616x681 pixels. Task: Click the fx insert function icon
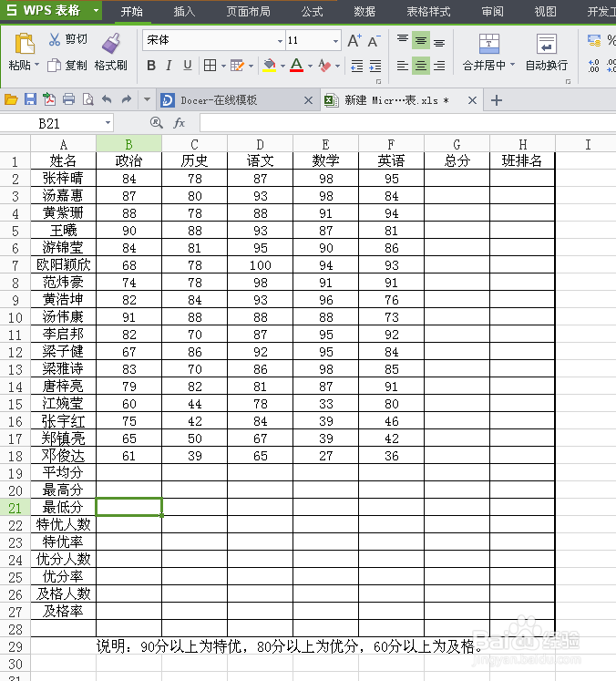pos(179,123)
